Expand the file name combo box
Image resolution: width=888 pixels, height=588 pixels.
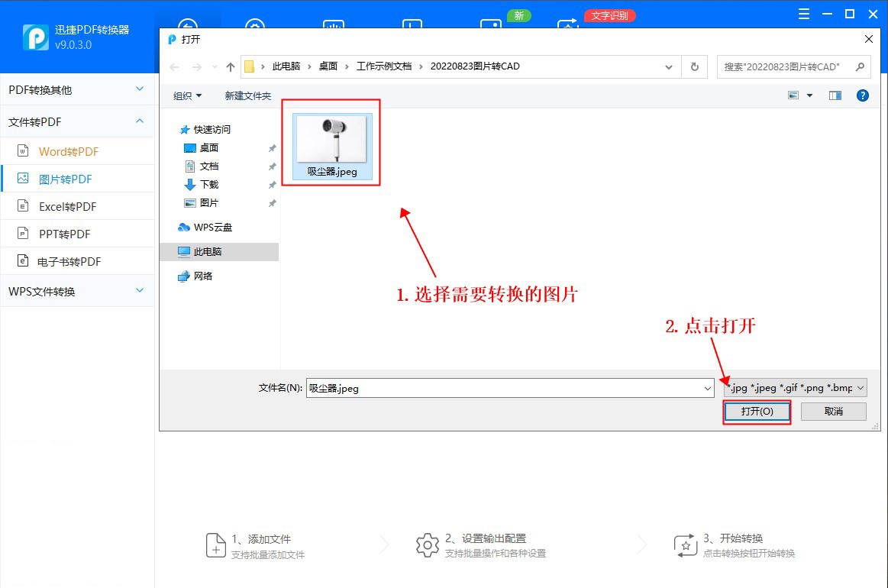click(x=706, y=387)
